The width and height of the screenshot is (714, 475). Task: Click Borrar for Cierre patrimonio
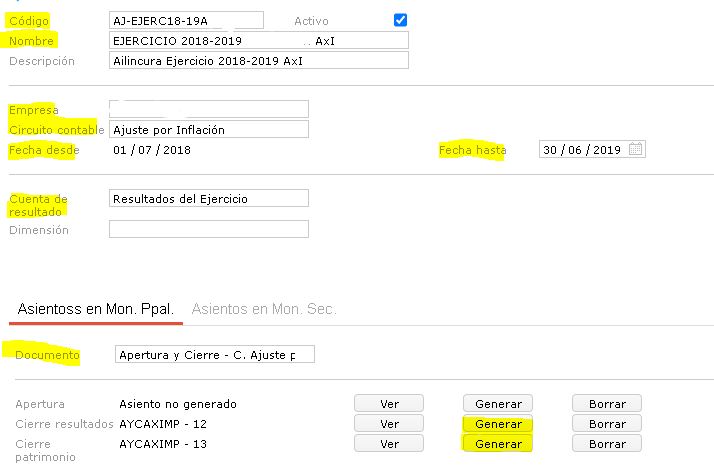coord(607,444)
